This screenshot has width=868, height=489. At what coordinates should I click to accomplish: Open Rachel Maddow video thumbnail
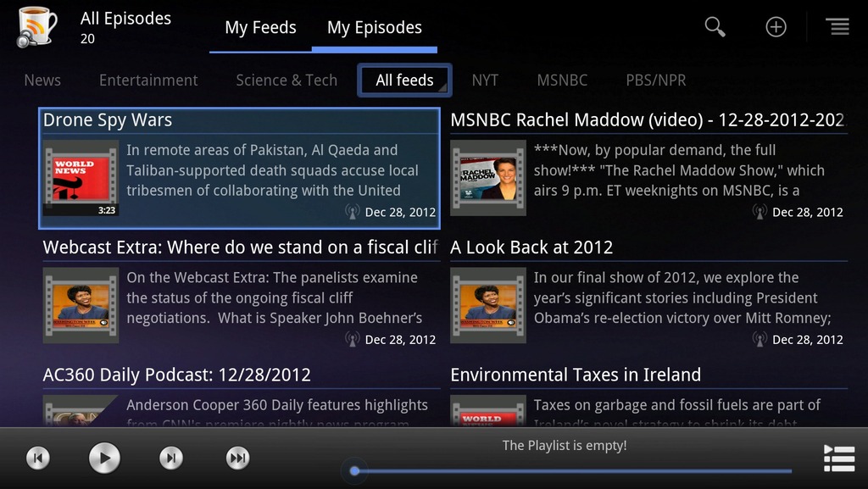488,178
